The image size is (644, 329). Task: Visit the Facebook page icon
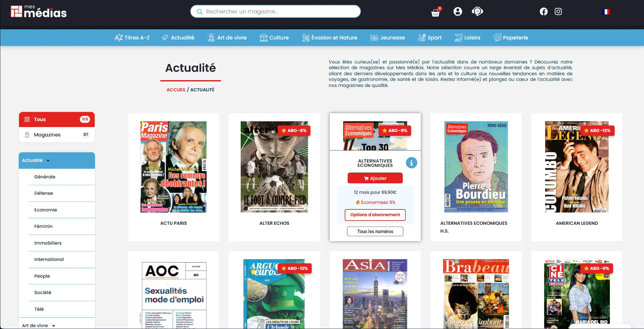pyautogui.click(x=543, y=12)
